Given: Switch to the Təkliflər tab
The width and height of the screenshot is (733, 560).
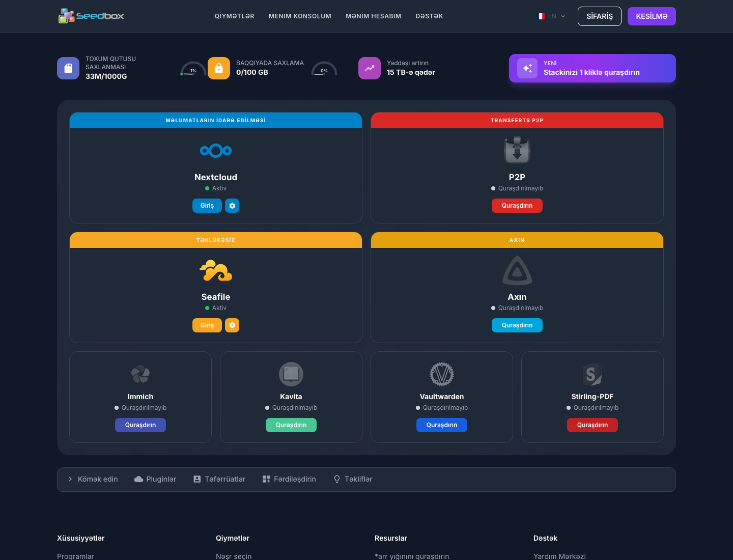Looking at the screenshot, I should [x=353, y=479].
